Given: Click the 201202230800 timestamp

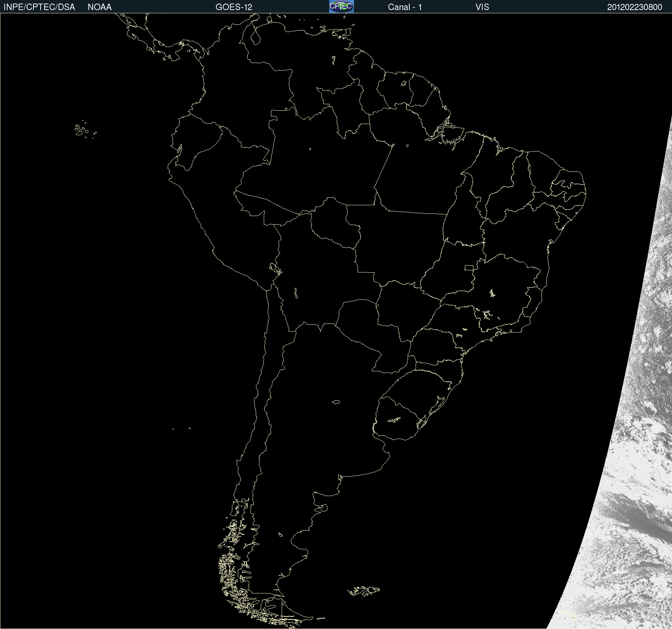Looking at the screenshot, I should coord(635,7).
